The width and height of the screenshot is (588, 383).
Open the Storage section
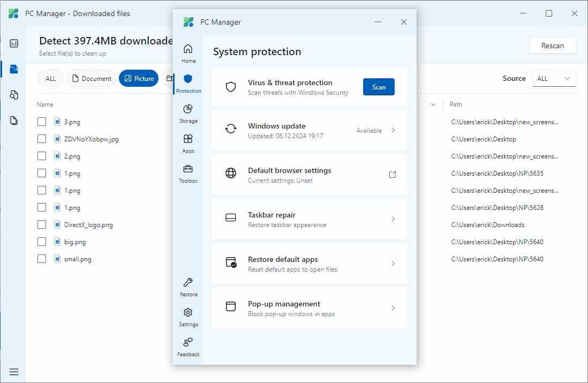[x=189, y=113]
